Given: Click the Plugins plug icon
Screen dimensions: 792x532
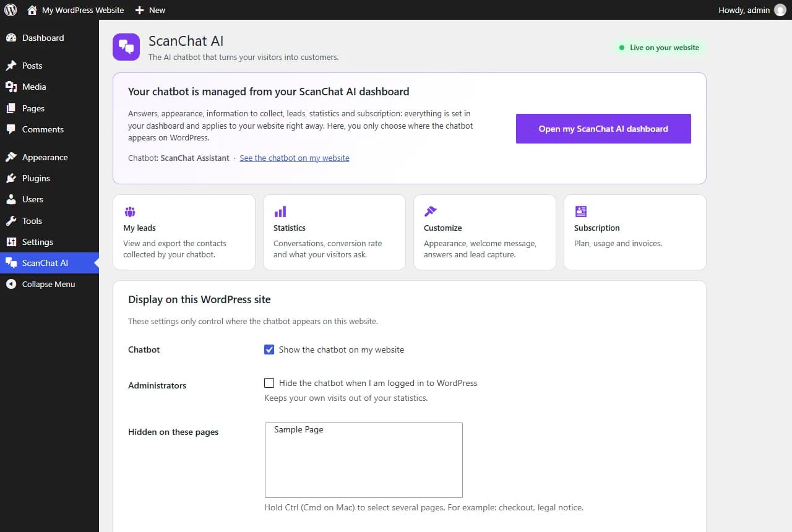Looking at the screenshot, I should (x=11, y=178).
